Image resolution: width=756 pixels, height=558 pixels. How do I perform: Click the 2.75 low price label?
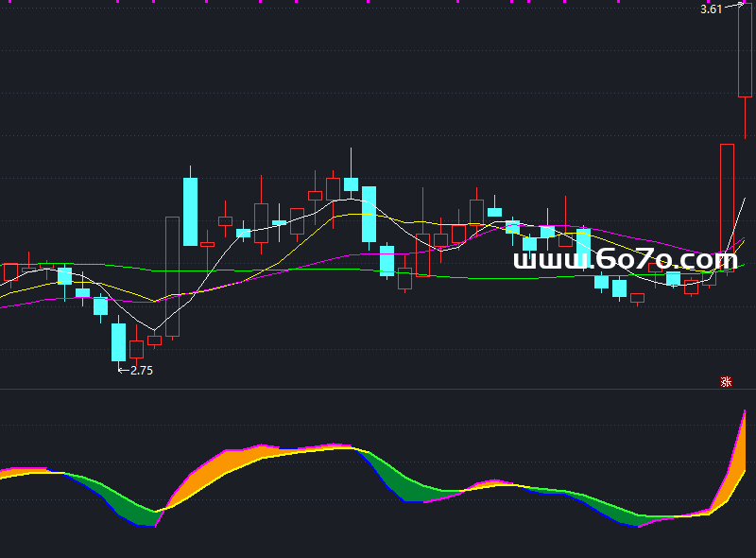click(142, 370)
